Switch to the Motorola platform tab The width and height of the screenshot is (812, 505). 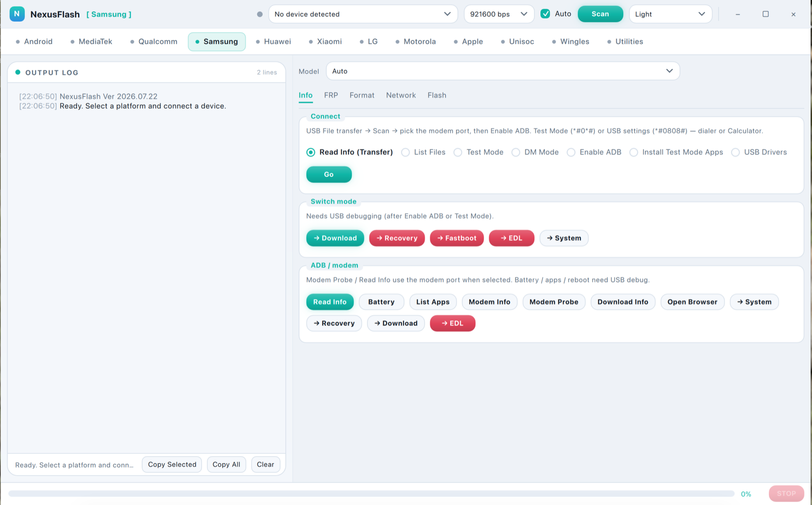click(x=416, y=42)
